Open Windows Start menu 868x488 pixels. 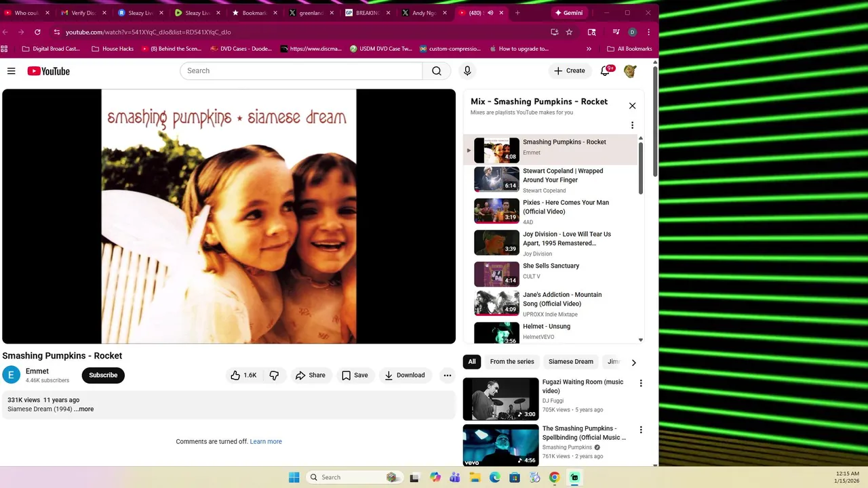(294, 477)
